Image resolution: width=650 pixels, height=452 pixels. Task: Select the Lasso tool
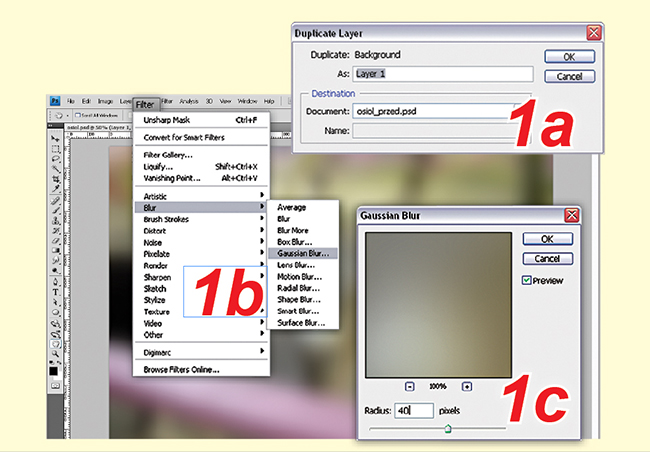click(x=55, y=159)
